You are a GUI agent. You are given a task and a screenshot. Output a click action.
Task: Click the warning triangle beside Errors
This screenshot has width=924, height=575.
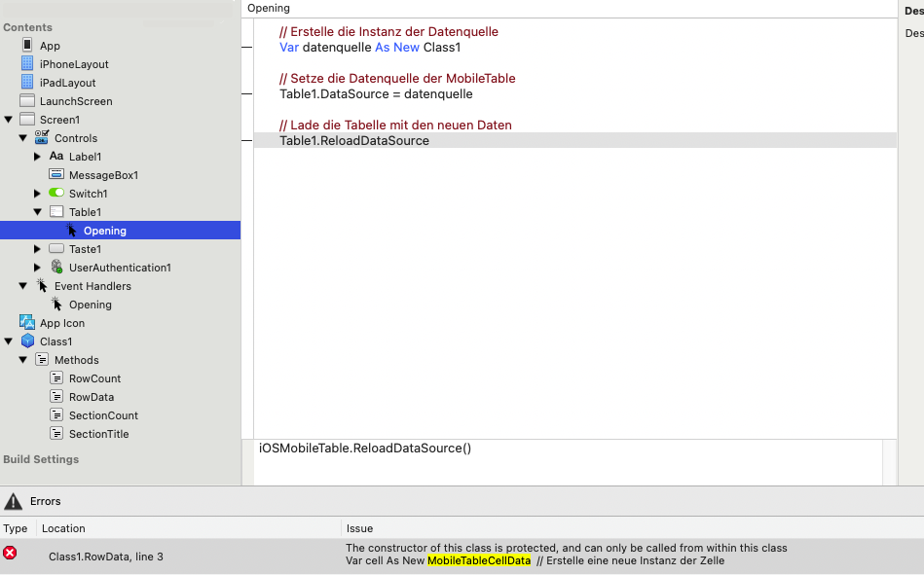tap(13, 501)
